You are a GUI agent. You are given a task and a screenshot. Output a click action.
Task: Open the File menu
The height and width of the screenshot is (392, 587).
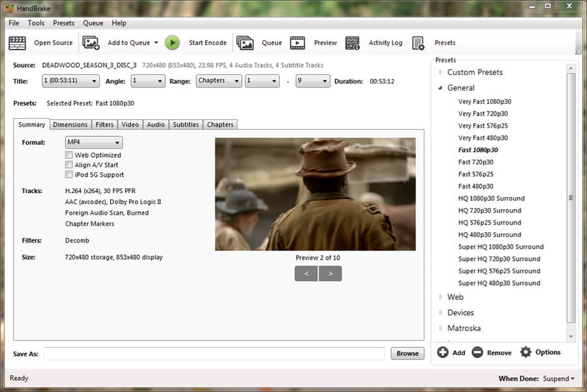tap(14, 23)
